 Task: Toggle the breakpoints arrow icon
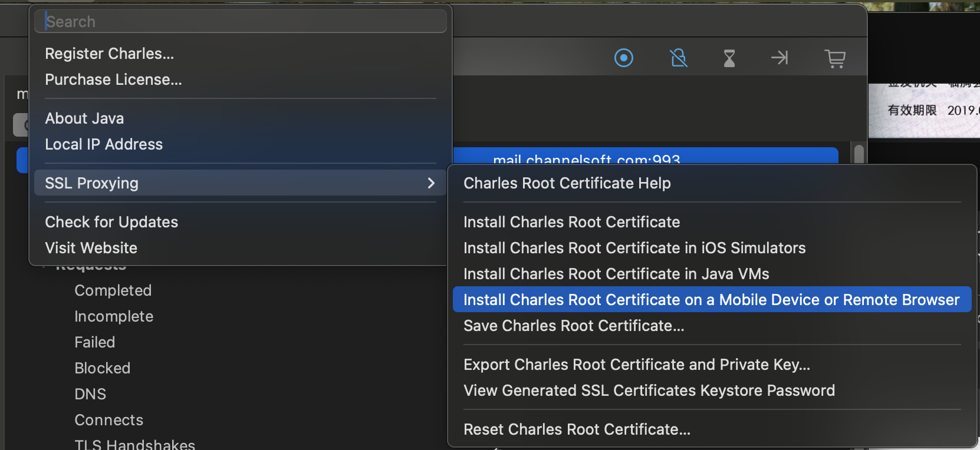click(780, 58)
